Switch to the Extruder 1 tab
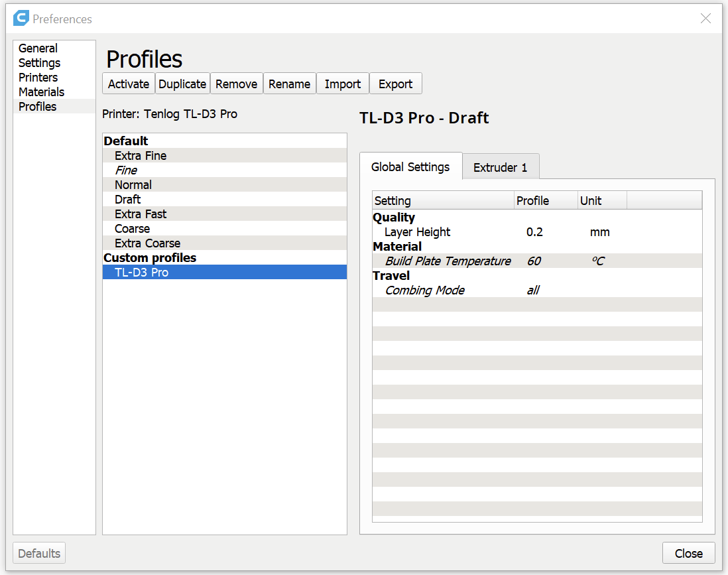Screen dimensions: 728x575 (501, 167)
